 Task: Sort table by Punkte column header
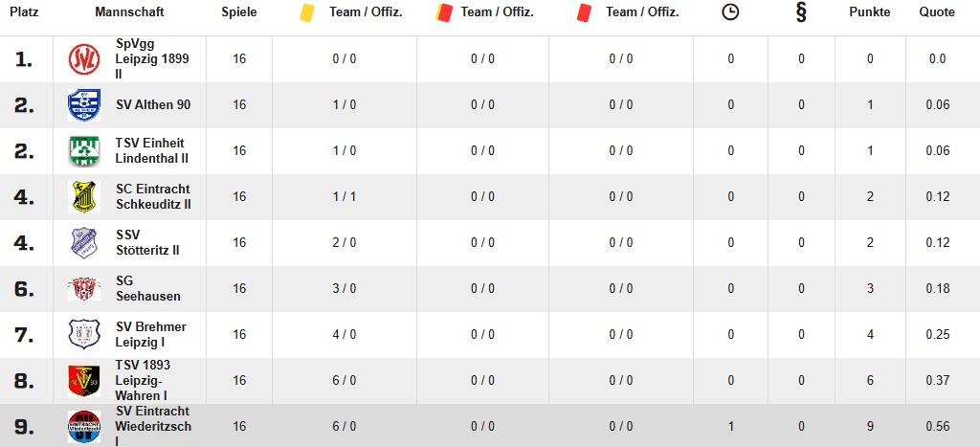pyautogui.click(x=869, y=11)
